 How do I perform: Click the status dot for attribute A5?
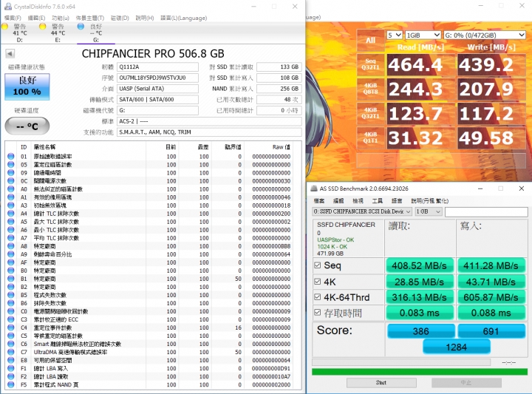click(x=11, y=222)
